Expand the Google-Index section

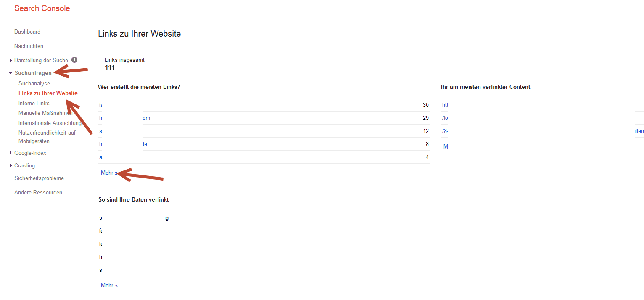click(x=11, y=153)
